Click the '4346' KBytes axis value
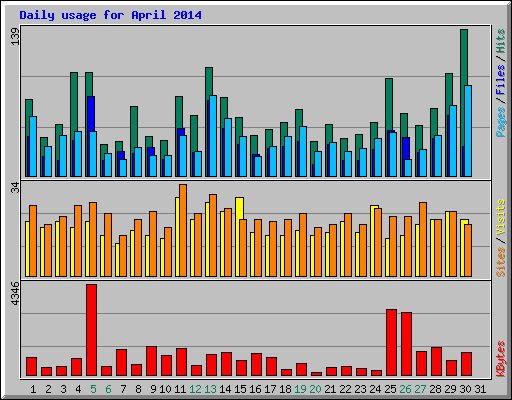Viewport: 512px width, 400px height. [x=15, y=294]
